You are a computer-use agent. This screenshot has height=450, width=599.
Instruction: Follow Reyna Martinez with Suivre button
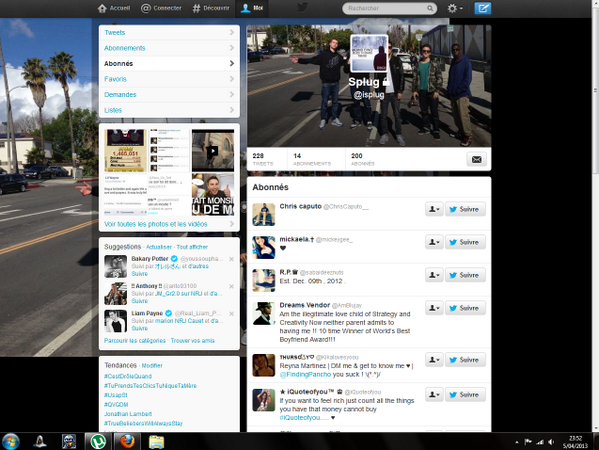pyautogui.click(x=465, y=359)
